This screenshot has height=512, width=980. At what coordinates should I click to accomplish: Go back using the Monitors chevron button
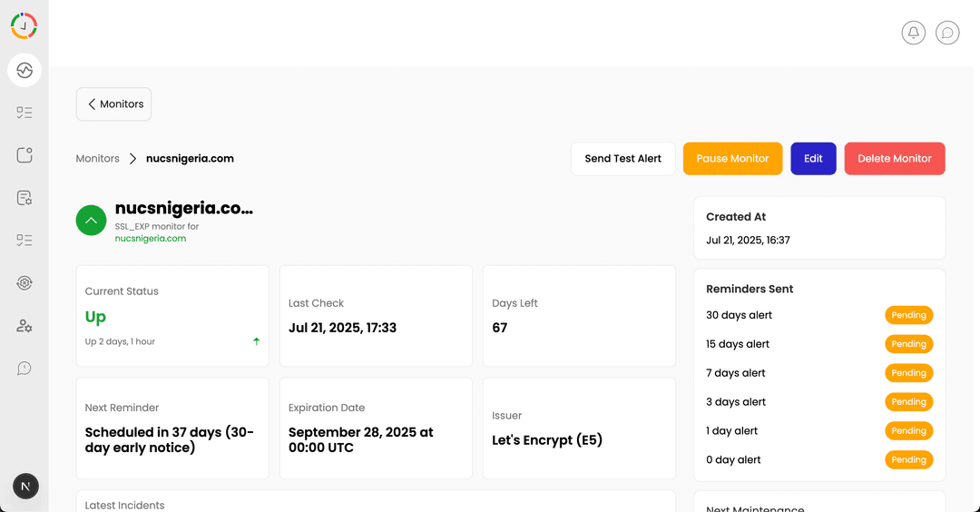point(113,103)
